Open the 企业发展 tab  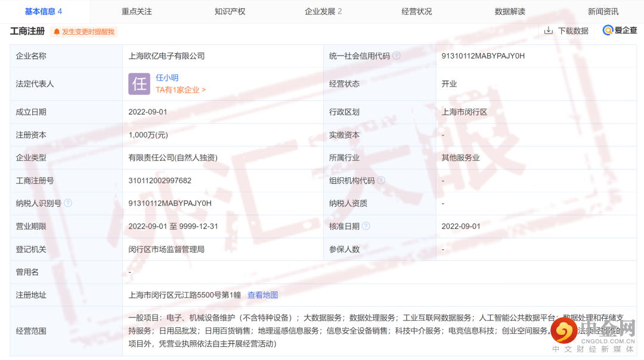[323, 11]
